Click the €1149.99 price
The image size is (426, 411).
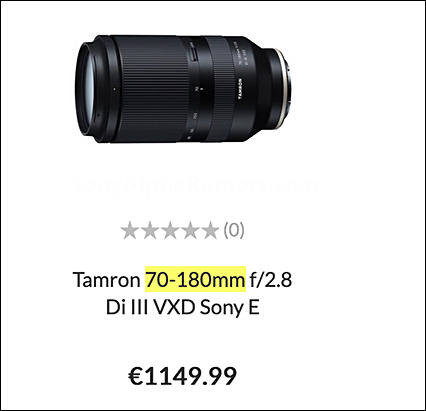coord(182,376)
